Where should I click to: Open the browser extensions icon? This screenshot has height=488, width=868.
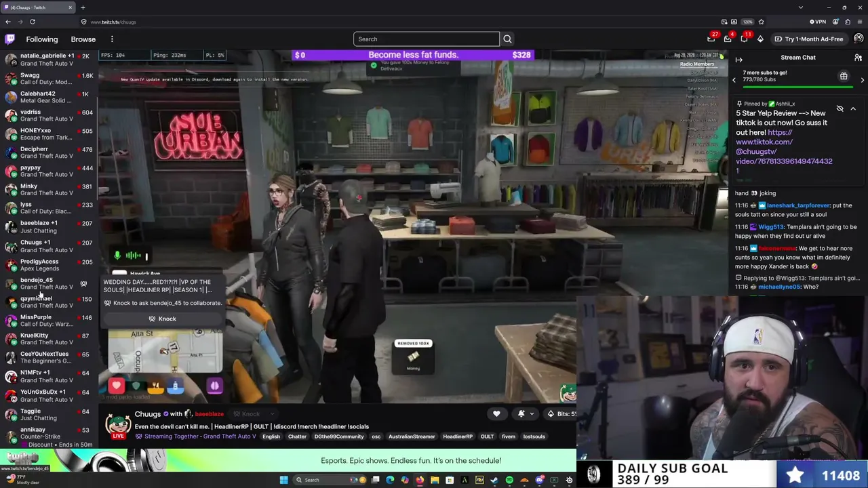point(848,22)
